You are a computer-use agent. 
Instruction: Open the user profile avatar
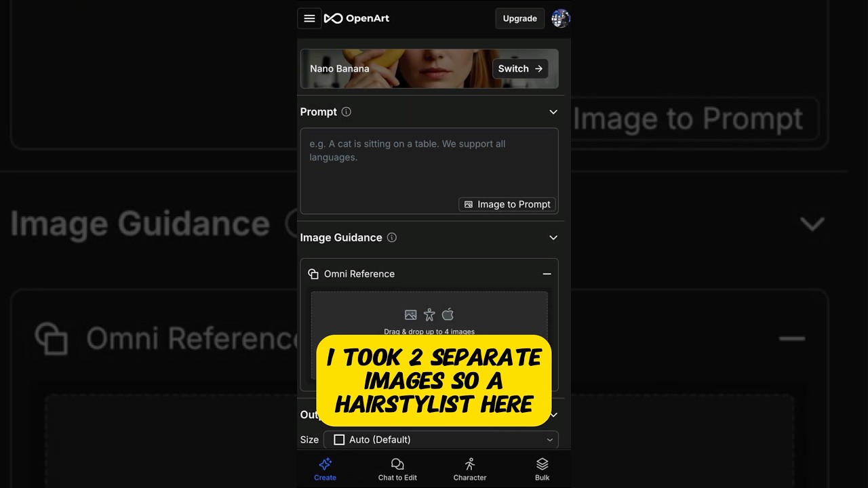561,18
